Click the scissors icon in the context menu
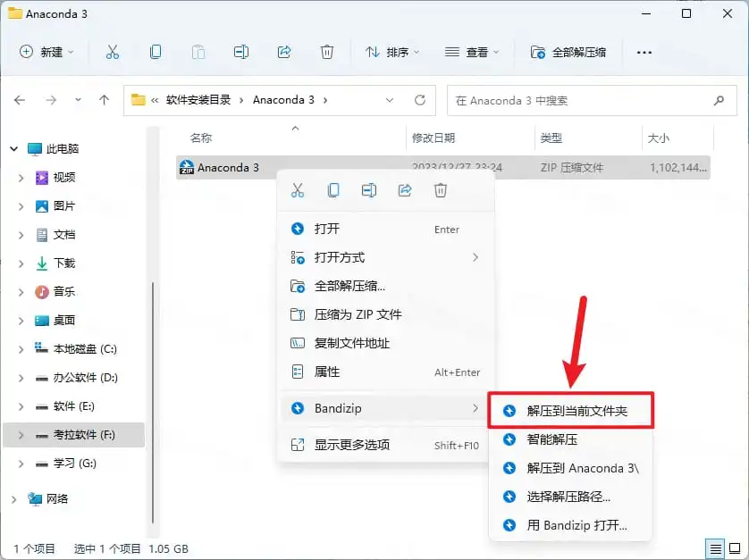Screen dimensions: 749x560 pos(297,190)
